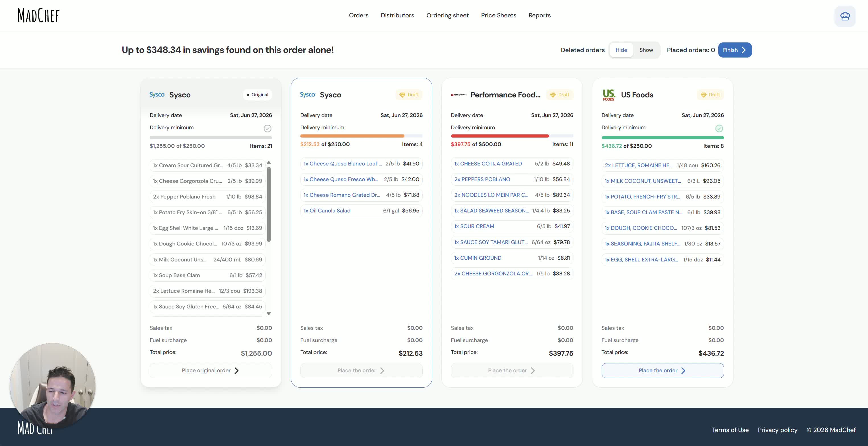Viewport: 868px width, 446px height.
Task: Select the Soup Base Clam row
Action: click(207, 275)
